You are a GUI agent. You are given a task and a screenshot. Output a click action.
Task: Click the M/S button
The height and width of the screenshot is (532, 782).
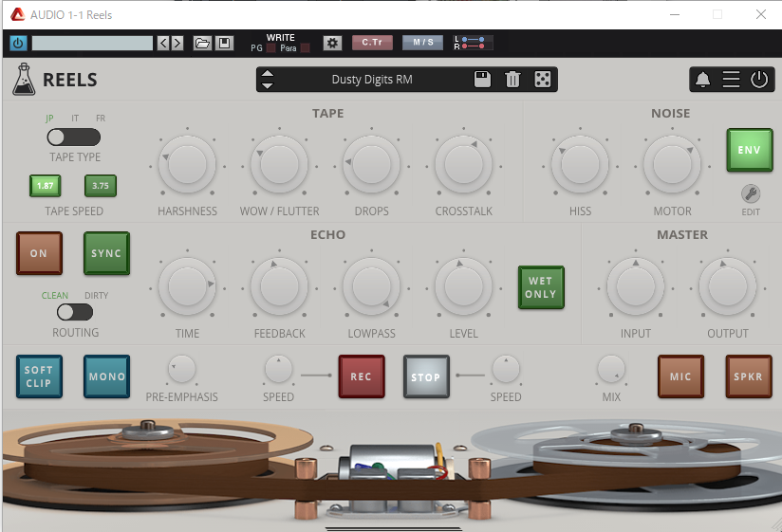[x=423, y=43]
